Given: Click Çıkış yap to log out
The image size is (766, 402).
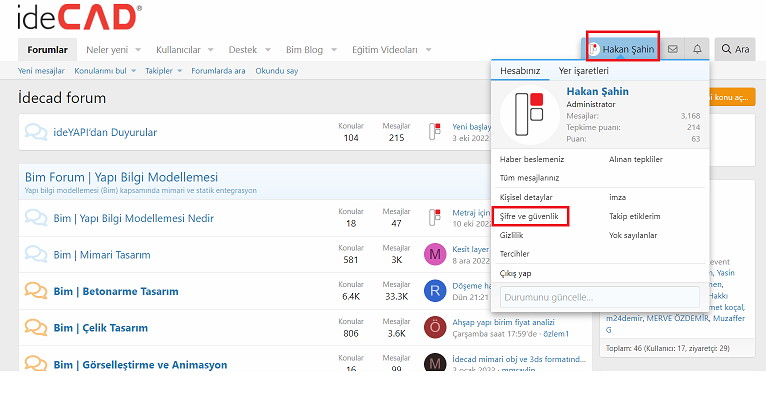Looking at the screenshot, I should (x=515, y=274).
